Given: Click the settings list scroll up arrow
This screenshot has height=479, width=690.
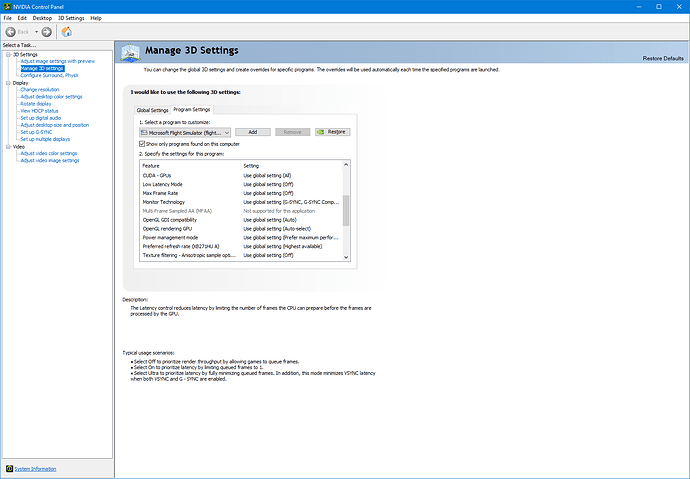Looking at the screenshot, I should pyautogui.click(x=346, y=165).
